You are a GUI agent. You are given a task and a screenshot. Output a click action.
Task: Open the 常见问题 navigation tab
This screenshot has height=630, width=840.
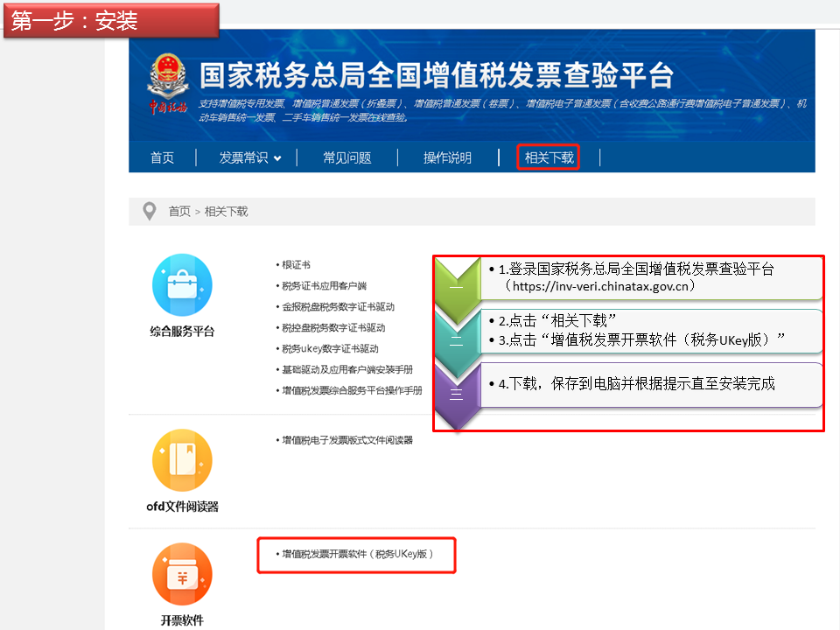point(347,157)
